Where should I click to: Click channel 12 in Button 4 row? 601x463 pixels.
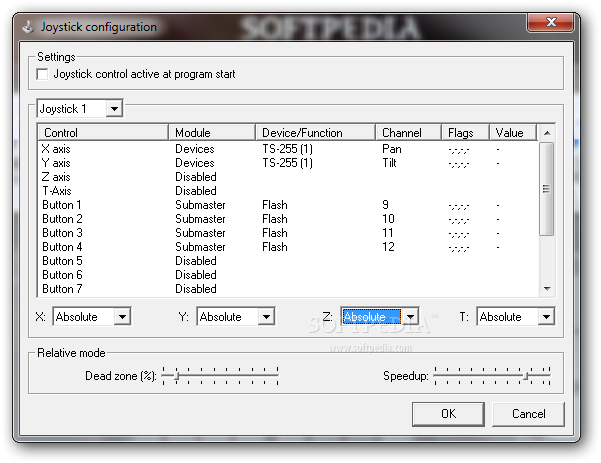[388, 247]
